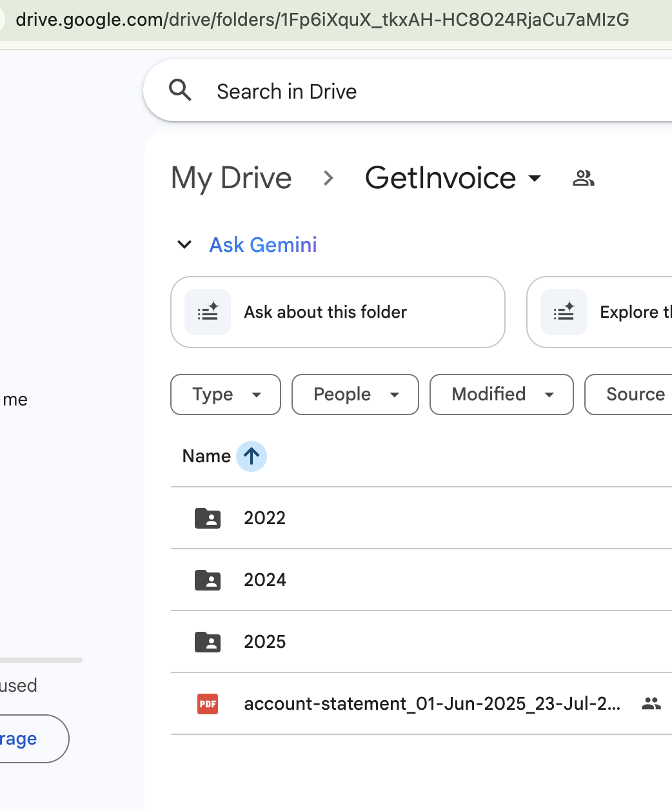Click the 2024 shared folder icon
This screenshot has height=811, width=672.
[x=208, y=580]
